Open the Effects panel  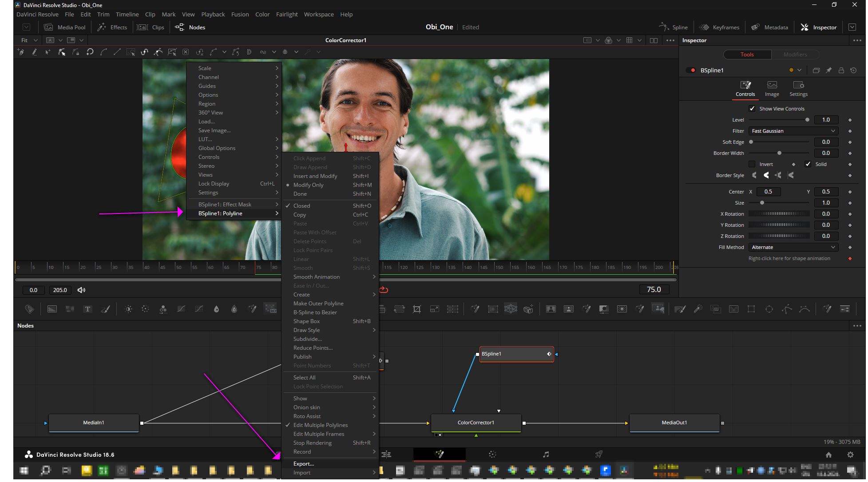click(112, 27)
